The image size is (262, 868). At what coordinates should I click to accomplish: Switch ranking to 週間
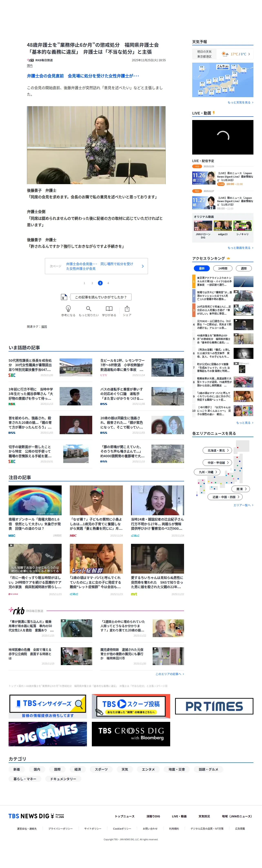[243, 268]
